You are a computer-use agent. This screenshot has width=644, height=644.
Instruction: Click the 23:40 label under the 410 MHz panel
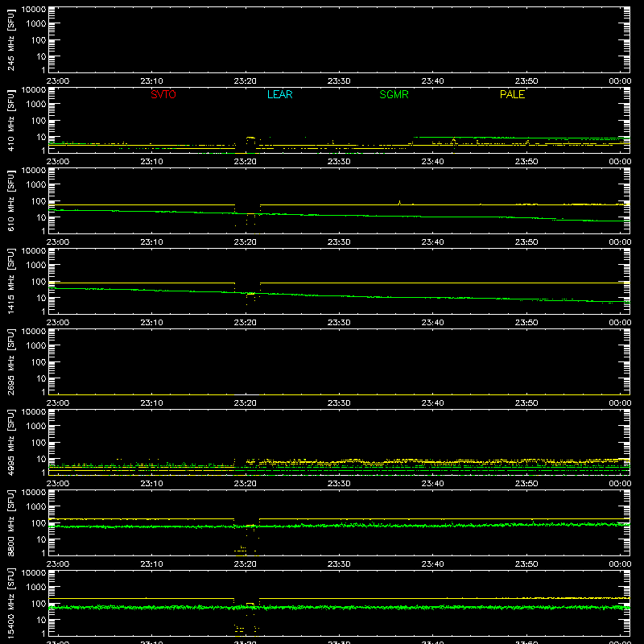click(x=432, y=162)
